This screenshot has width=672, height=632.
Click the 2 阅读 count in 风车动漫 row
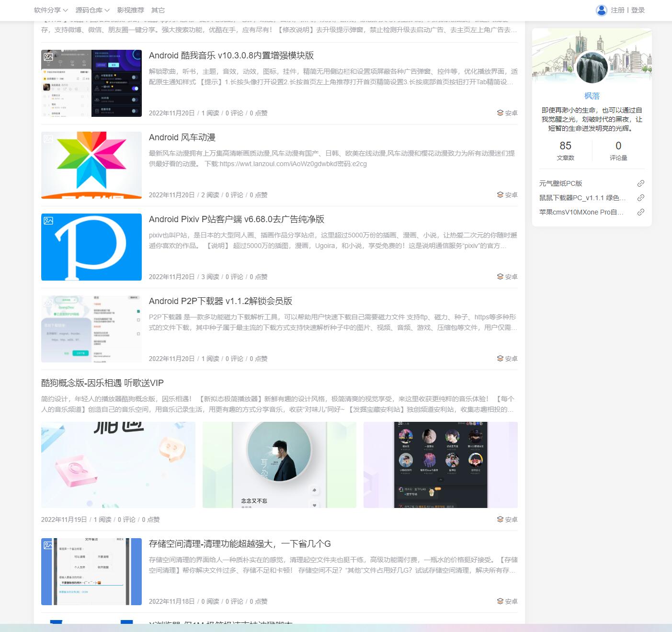pos(210,195)
